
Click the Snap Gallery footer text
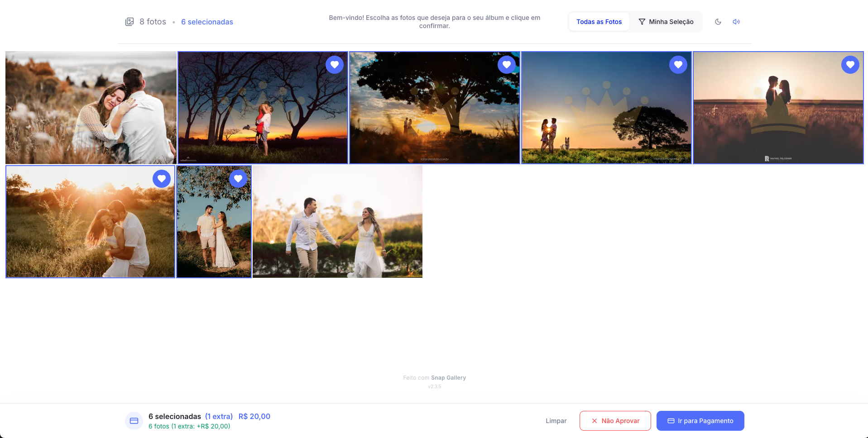448,378
